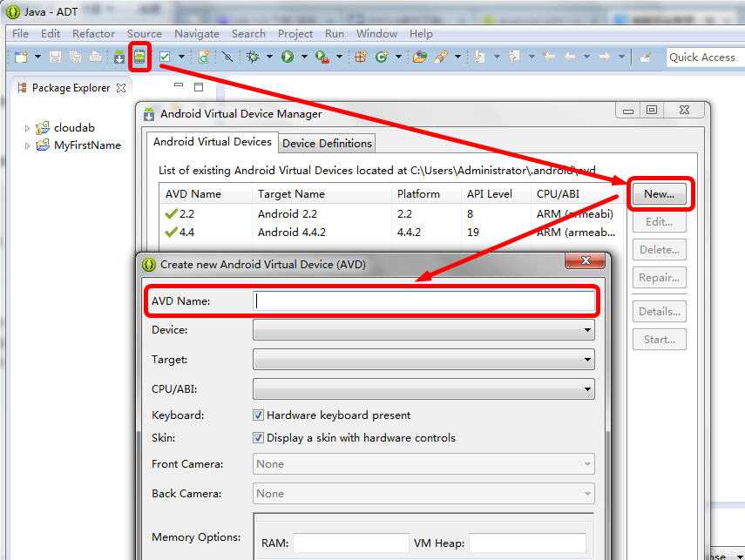Click the Open Type folder icon
Image resolution: width=745 pixels, height=560 pixels.
[x=419, y=57]
